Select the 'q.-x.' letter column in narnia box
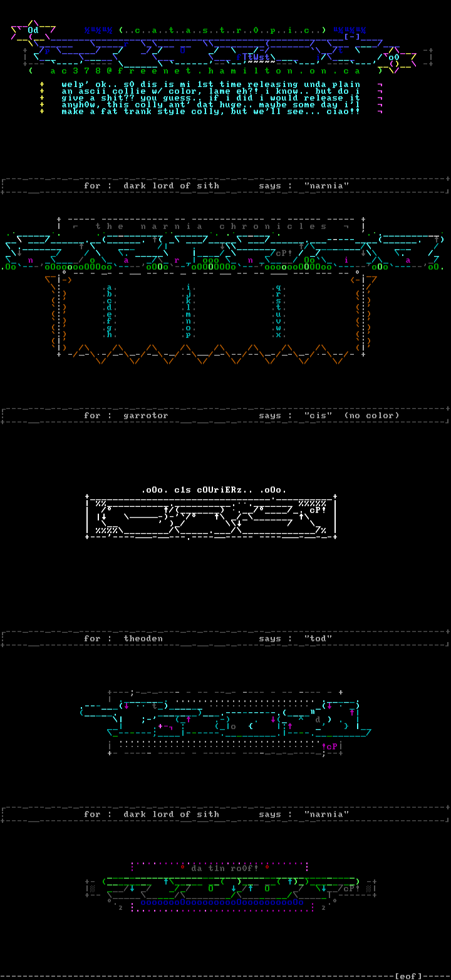 click(x=278, y=311)
